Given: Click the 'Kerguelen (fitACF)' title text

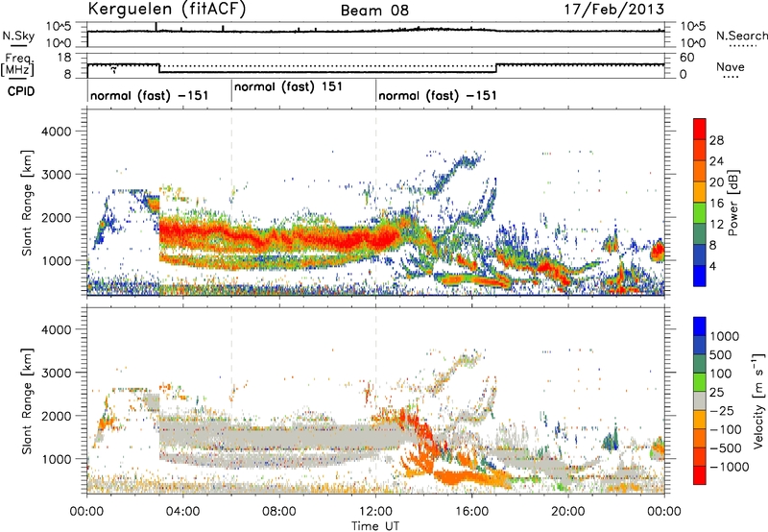Looking at the screenshot, I should pos(166,9).
